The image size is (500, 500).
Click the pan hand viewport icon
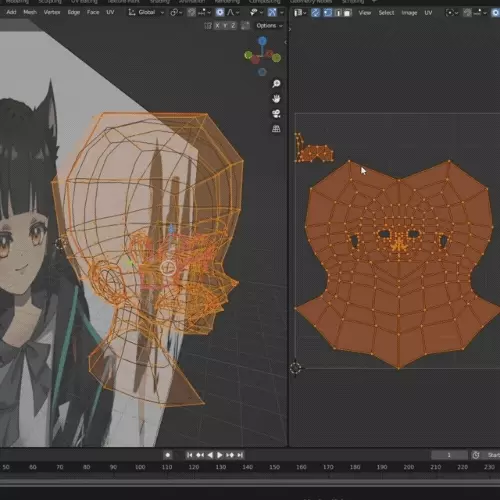tap(276, 99)
